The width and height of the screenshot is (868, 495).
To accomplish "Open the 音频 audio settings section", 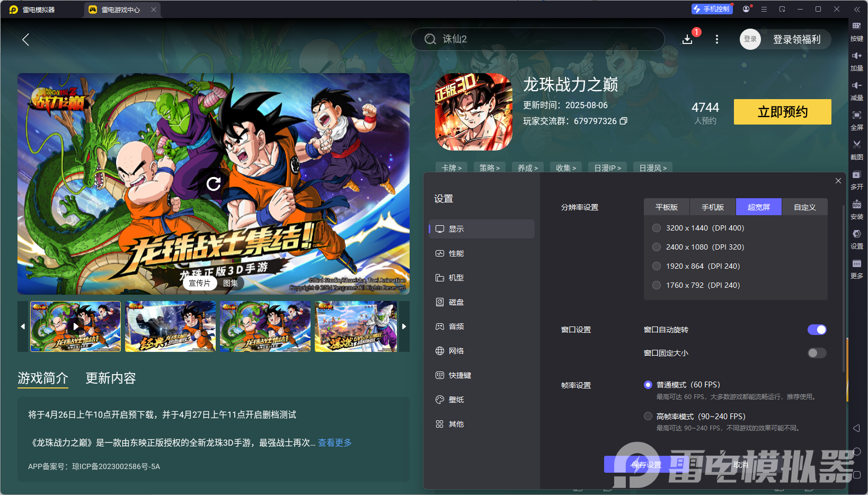I will pyautogui.click(x=482, y=326).
